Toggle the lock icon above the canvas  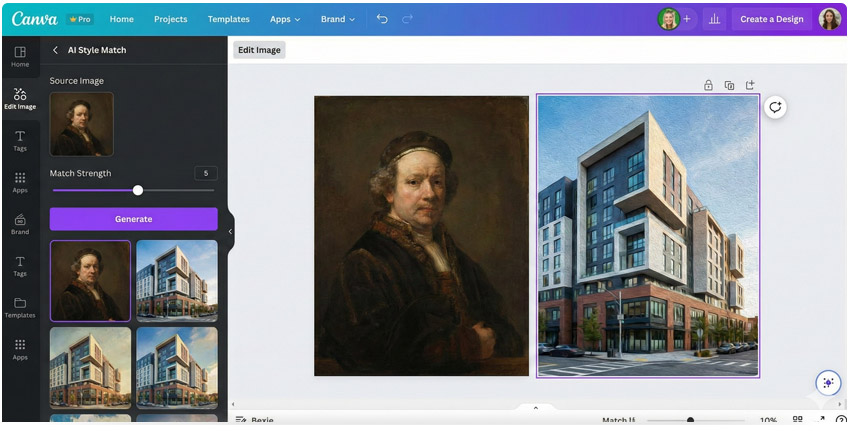click(708, 86)
